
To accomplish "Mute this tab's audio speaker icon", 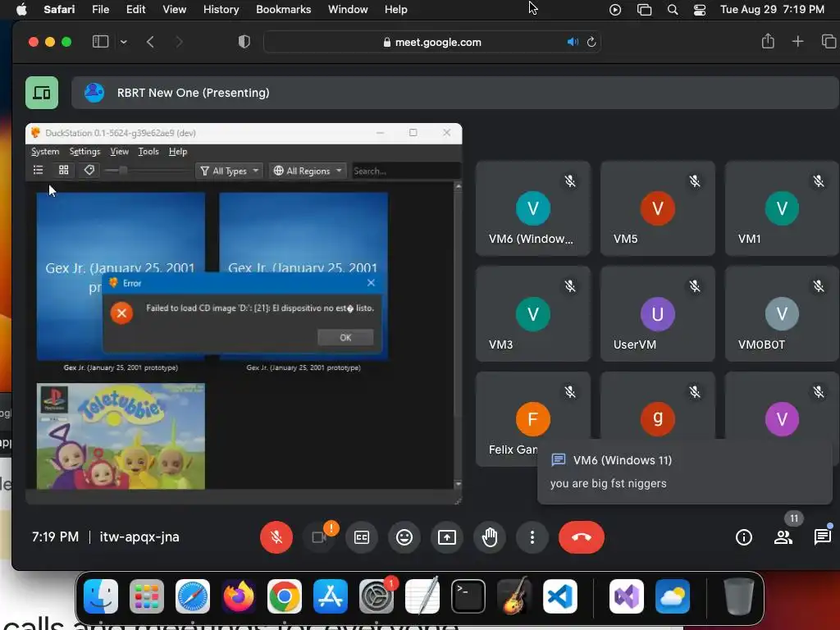I will [573, 42].
